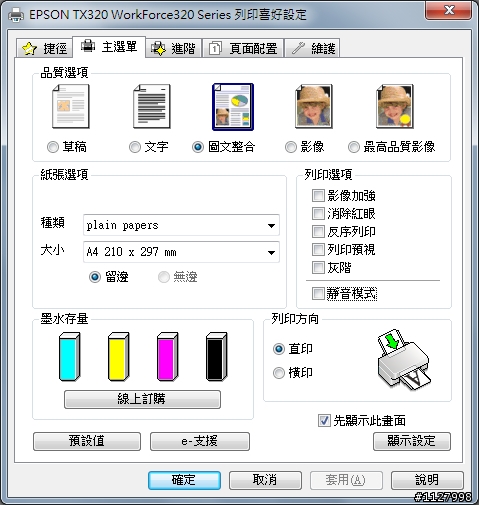
Task: Confirm with the 確定 button
Action: click(x=184, y=480)
